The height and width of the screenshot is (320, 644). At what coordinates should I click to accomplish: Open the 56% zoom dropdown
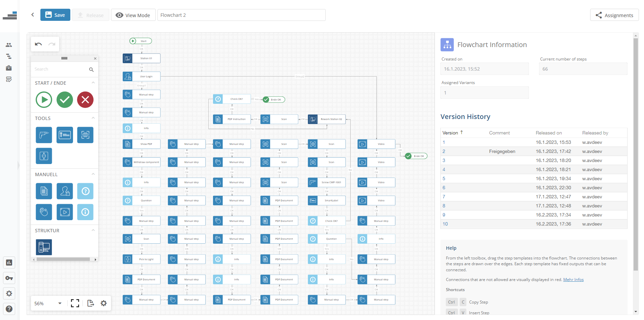[x=60, y=303]
